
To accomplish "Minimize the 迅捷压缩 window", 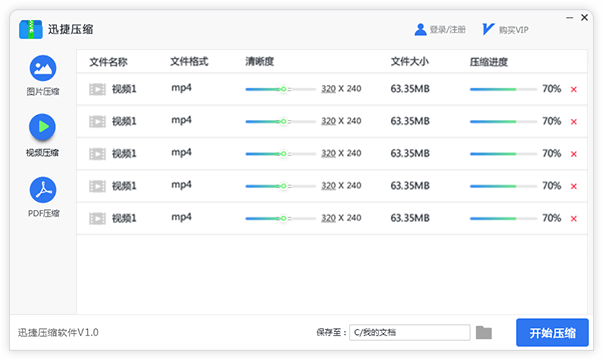I will tap(570, 18).
